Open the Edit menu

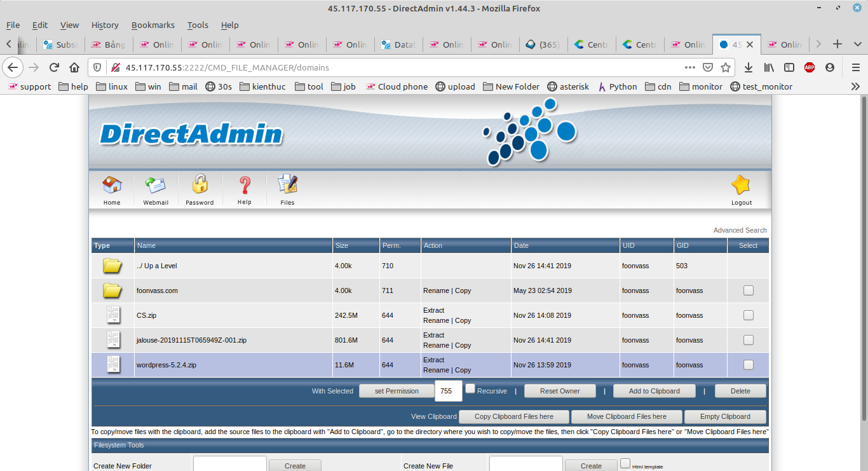[40, 25]
